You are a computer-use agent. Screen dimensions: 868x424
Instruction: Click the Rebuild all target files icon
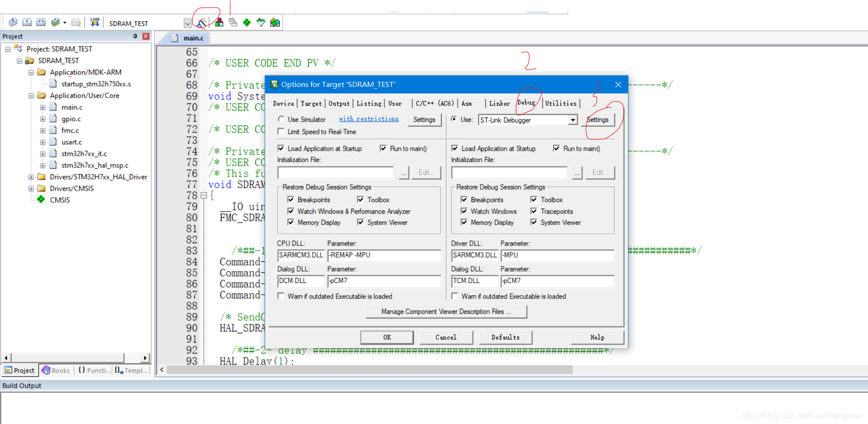pyautogui.click(x=41, y=22)
